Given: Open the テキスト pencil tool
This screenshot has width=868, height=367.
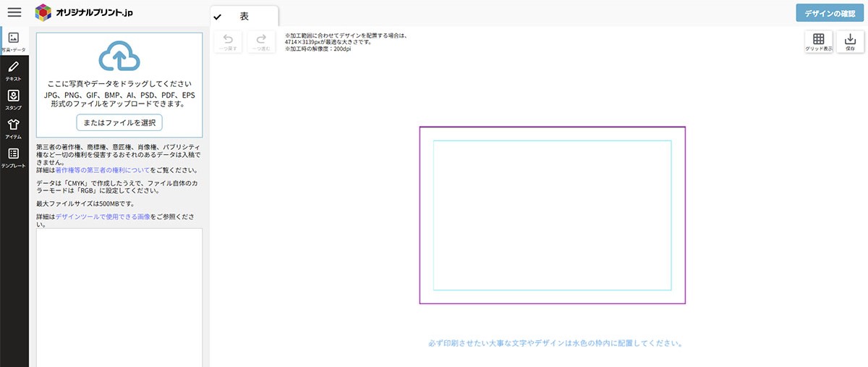Looking at the screenshot, I should click(14, 70).
